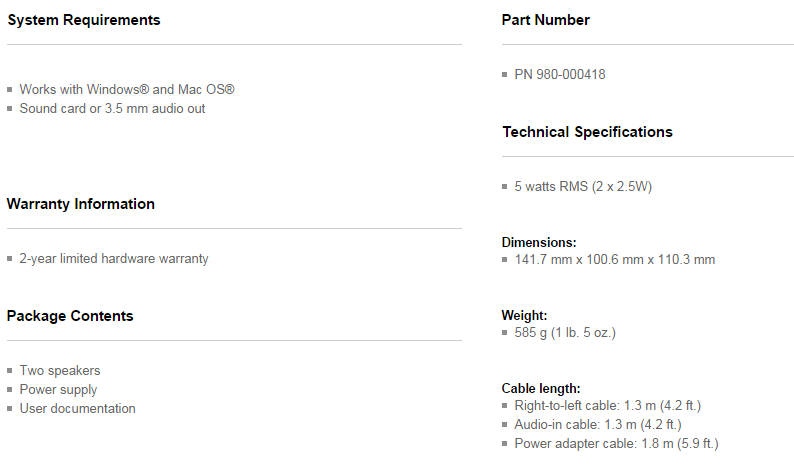Click the sound card or 3.5 mm audio out line
This screenshot has height=470, width=794.
coord(112,108)
